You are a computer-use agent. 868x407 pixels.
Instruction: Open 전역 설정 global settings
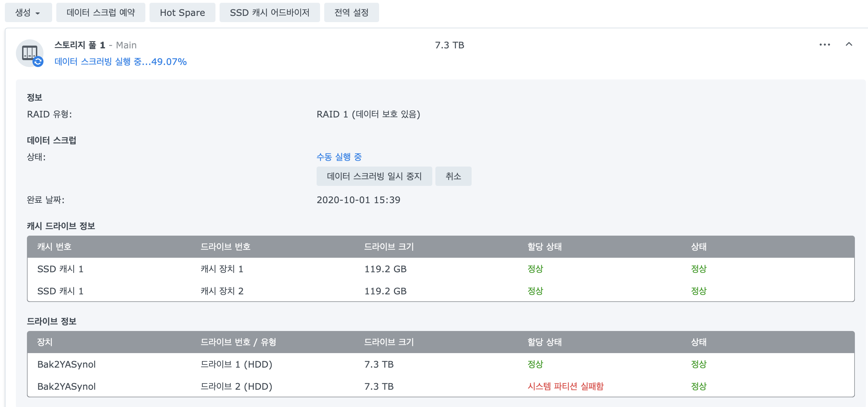351,13
